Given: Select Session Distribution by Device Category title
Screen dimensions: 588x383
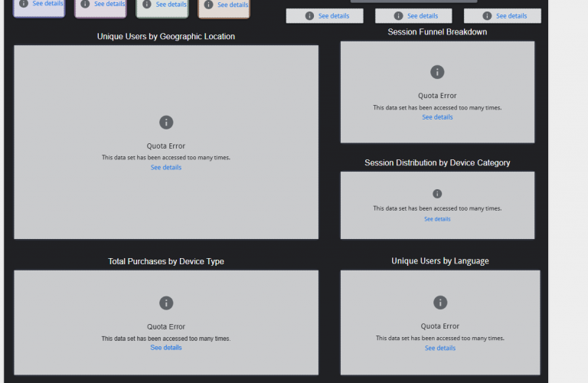Looking at the screenshot, I should [437, 163].
